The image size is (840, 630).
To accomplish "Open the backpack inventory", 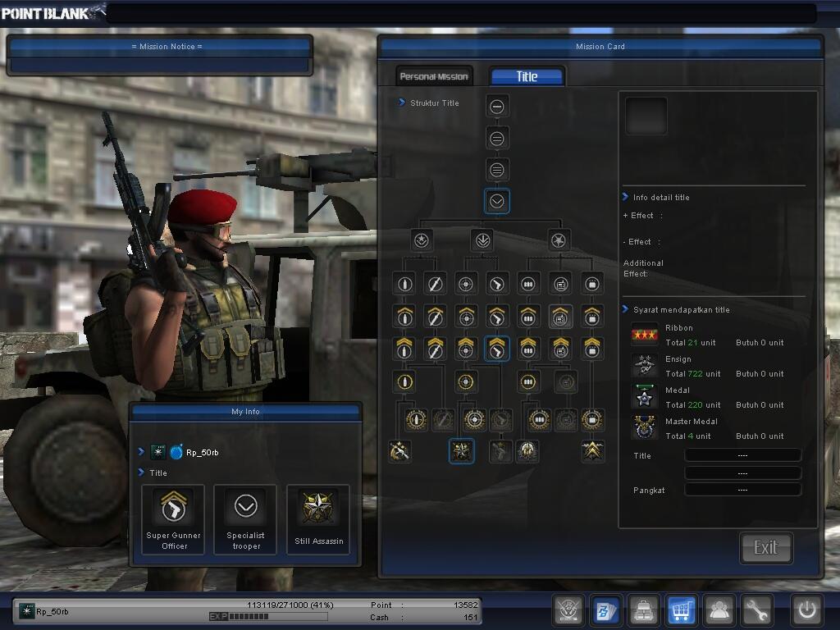I will (x=643, y=610).
